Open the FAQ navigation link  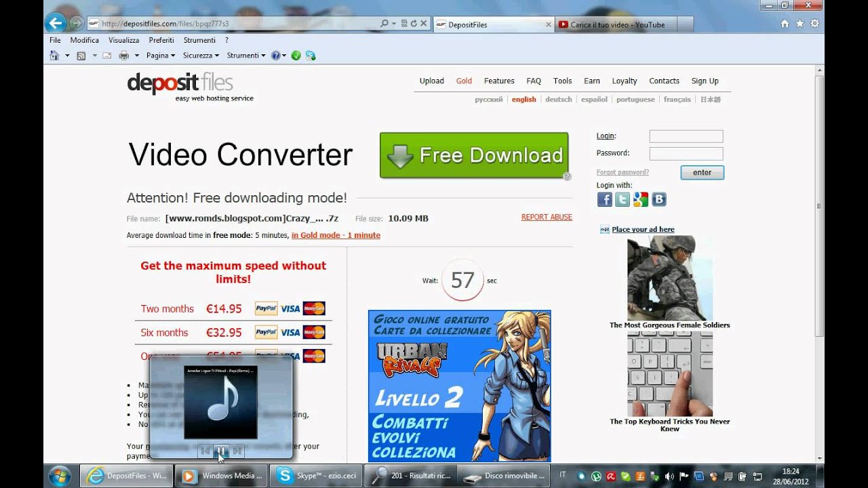pos(534,81)
